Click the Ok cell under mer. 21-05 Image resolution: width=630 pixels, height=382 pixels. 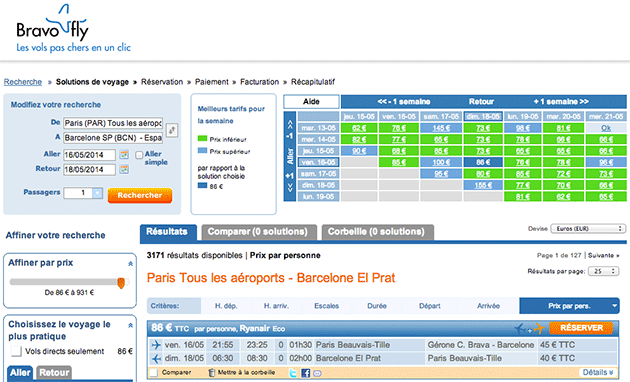click(606, 128)
